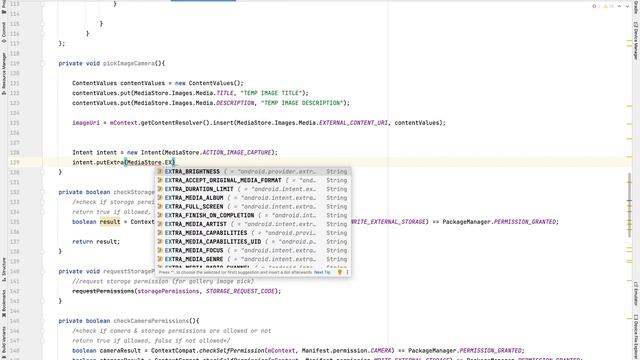640x360 pixels.
Task: Select EXTRA_MEDIA_ARTIST in the popup
Action: point(253,224)
